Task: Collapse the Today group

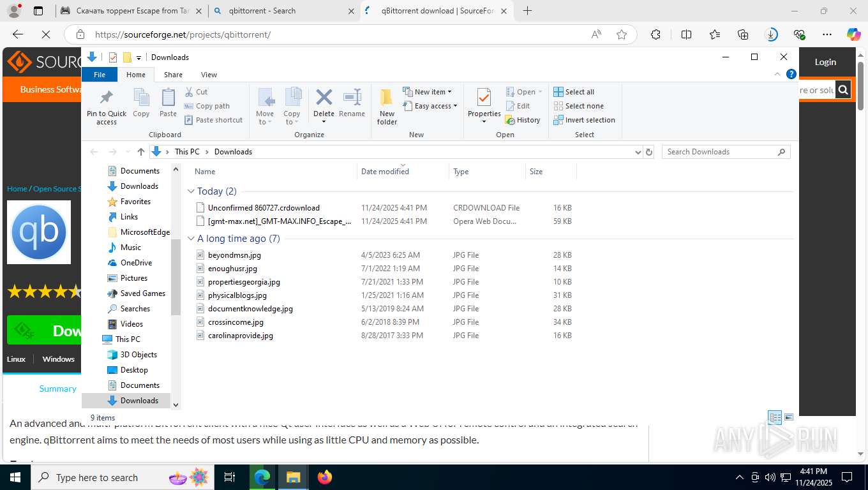Action: click(x=191, y=191)
